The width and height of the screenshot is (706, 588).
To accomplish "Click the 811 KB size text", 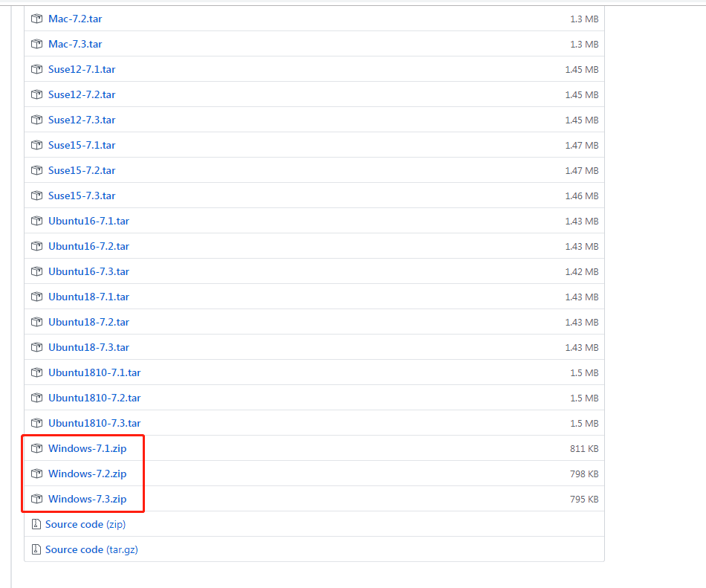I will point(584,448).
